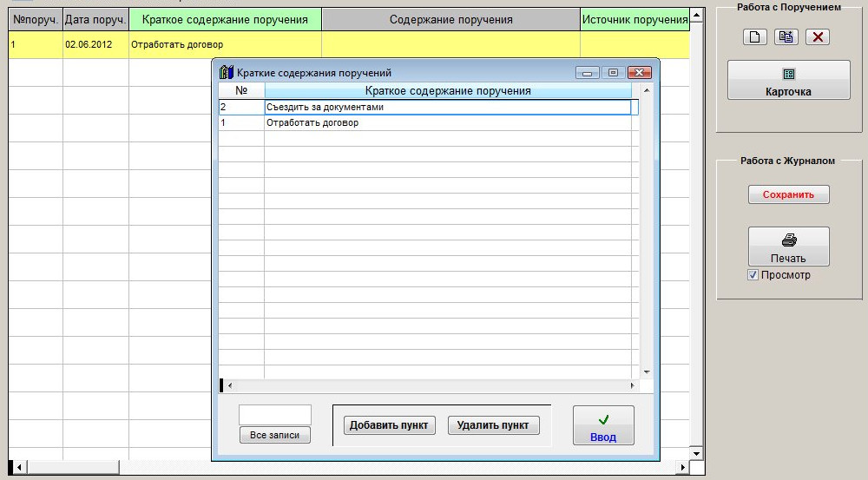
Task: Confirm with the Ввод checkmark button
Action: pyautogui.click(x=603, y=425)
